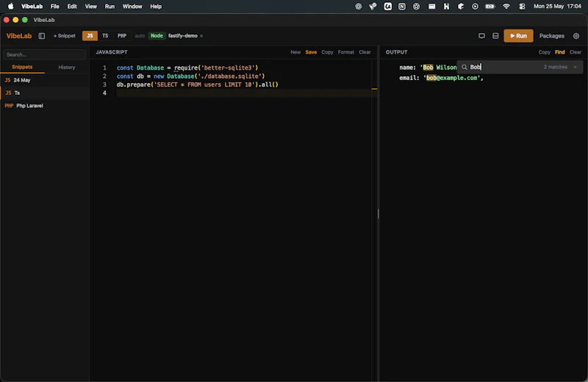Image resolution: width=588 pixels, height=382 pixels.
Task: Copy the output contents
Action: click(x=544, y=52)
